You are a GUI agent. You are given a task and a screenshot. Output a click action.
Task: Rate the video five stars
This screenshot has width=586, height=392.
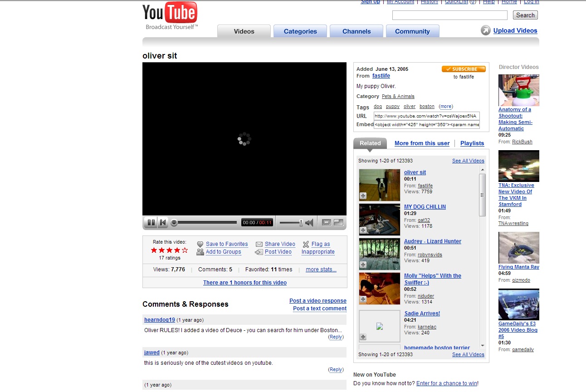tap(185, 250)
